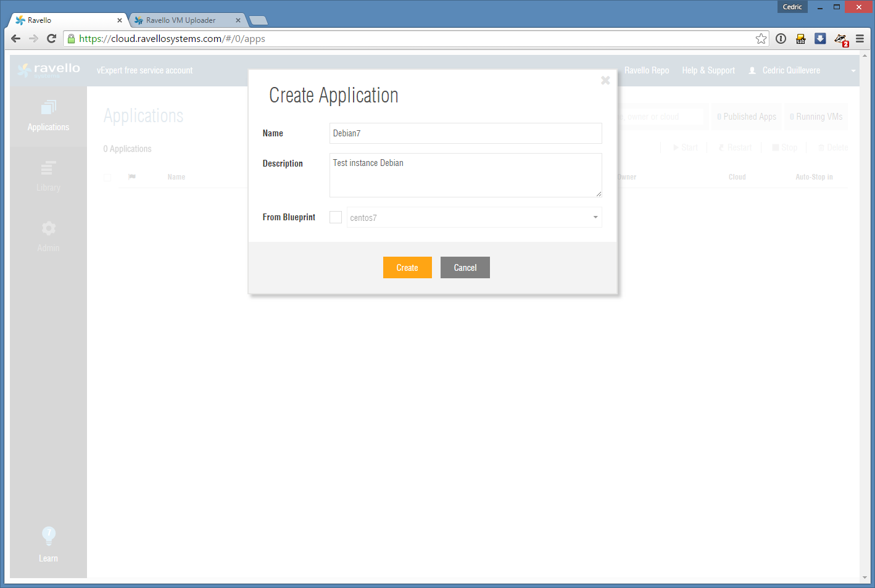Open the Admin gear icon
This screenshot has width=875, height=588.
pos(48,228)
